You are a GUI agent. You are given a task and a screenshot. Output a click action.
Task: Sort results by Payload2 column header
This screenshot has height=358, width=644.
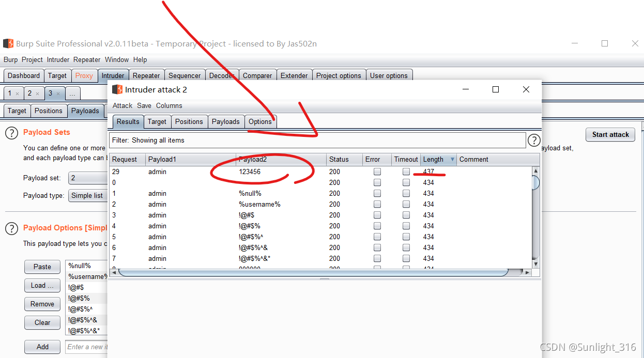[281, 159]
